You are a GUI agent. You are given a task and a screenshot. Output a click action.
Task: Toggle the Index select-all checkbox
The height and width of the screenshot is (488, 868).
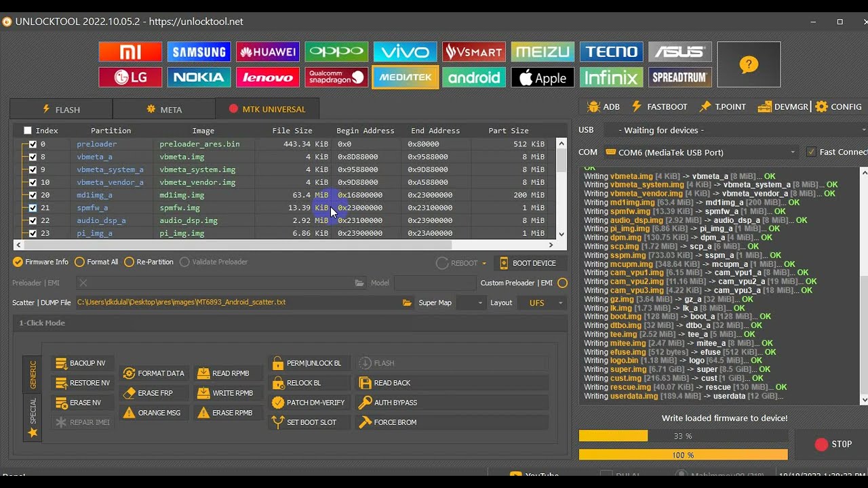28,131
